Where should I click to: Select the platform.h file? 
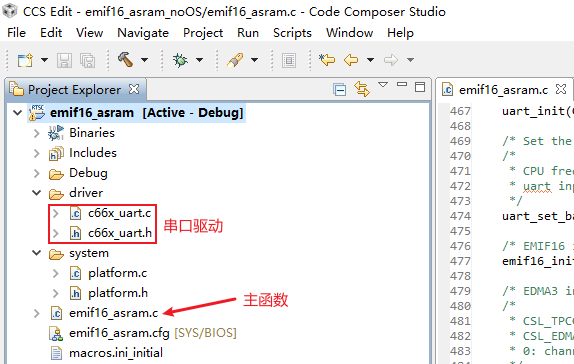pos(118,293)
